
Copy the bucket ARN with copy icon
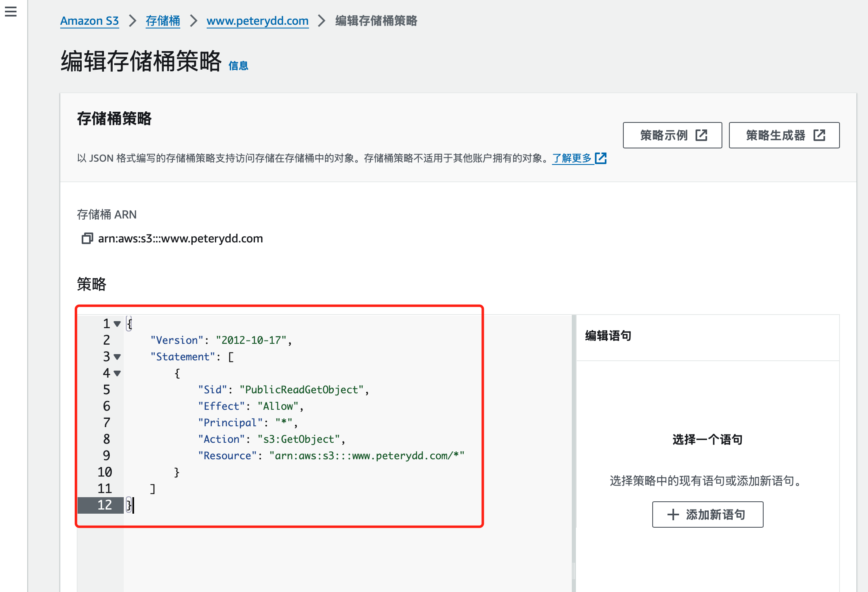pos(87,238)
